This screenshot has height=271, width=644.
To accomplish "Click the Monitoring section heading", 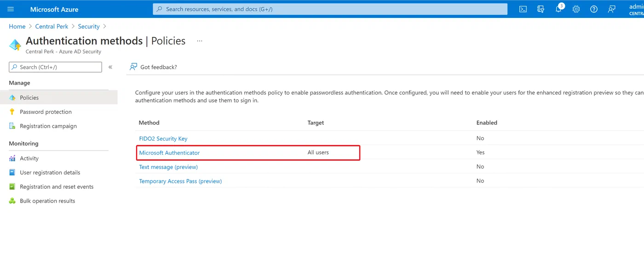I will tap(23, 144).
